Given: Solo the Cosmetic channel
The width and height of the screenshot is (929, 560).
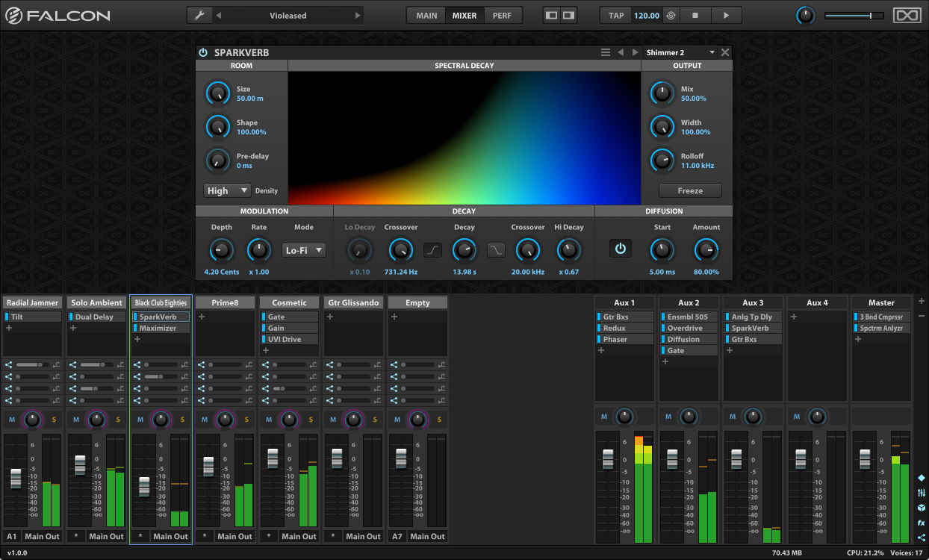Looking at the screenshot, I should [311, 420].
